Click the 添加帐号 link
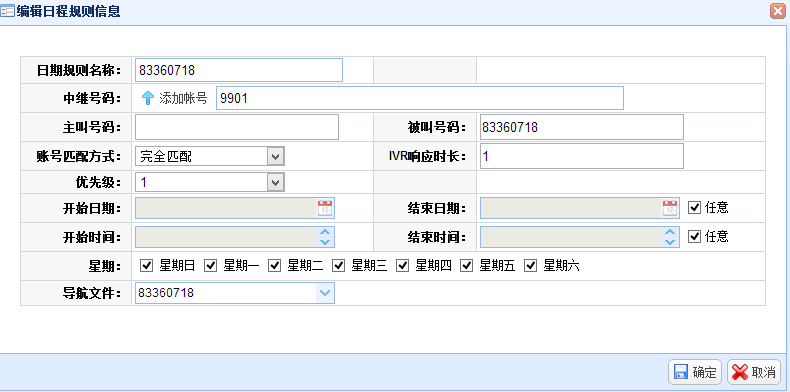The height and width of the screenshot is (392, 790). 183,98
